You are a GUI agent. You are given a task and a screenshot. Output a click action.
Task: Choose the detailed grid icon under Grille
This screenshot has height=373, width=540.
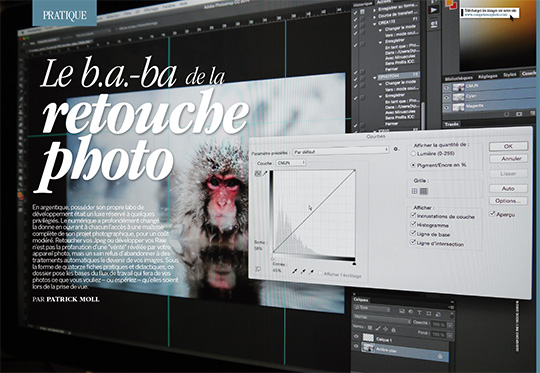click(x=424, y=191)
